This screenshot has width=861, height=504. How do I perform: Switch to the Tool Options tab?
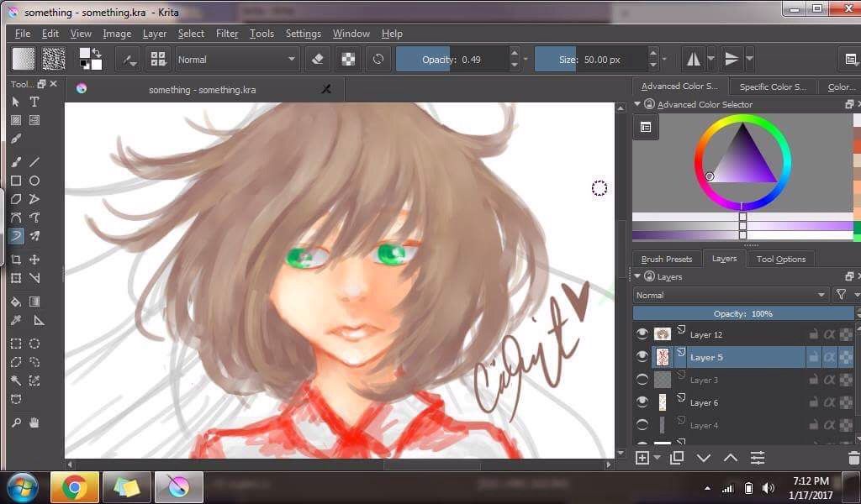click(781, 259)
